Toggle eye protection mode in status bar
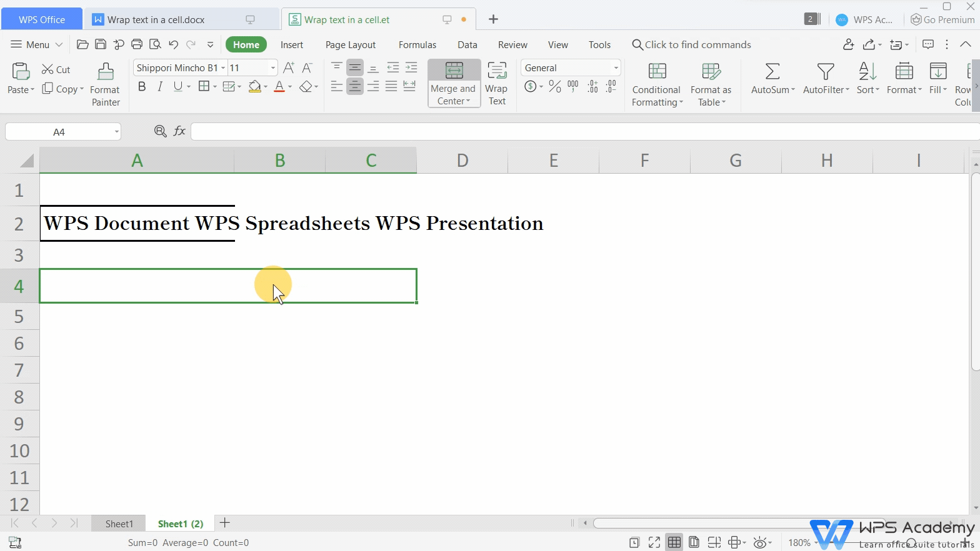The image size is (980, 551). 759,542
